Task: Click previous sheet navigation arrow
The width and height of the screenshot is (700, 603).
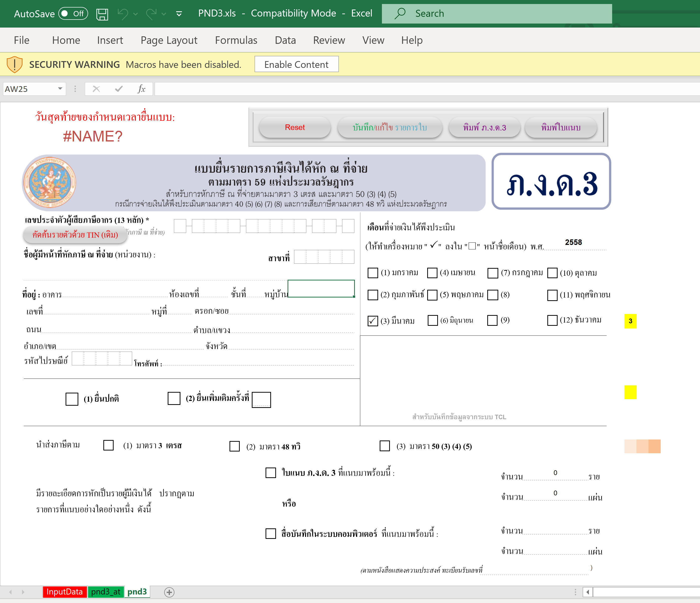Action: [x=11, y=592]
